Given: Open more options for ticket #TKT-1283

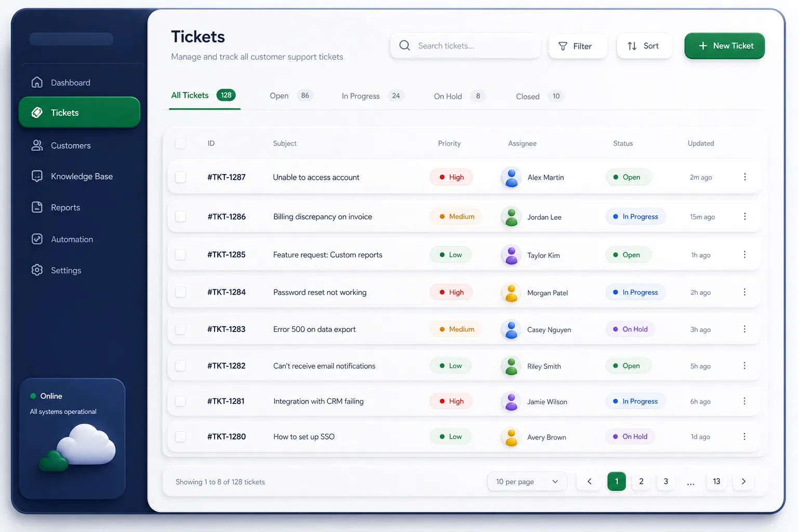Looking at the screenshot, I should (x=744, y=329).
